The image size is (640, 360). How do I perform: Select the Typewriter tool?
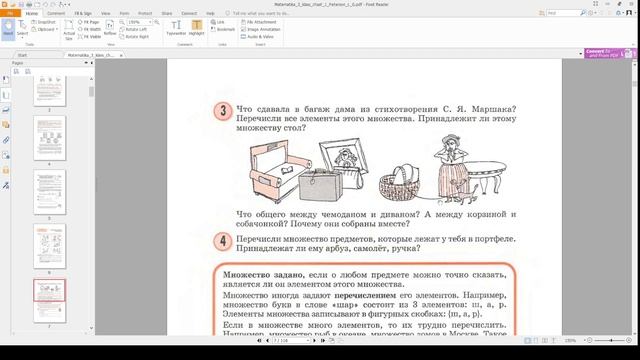[176, 28]
